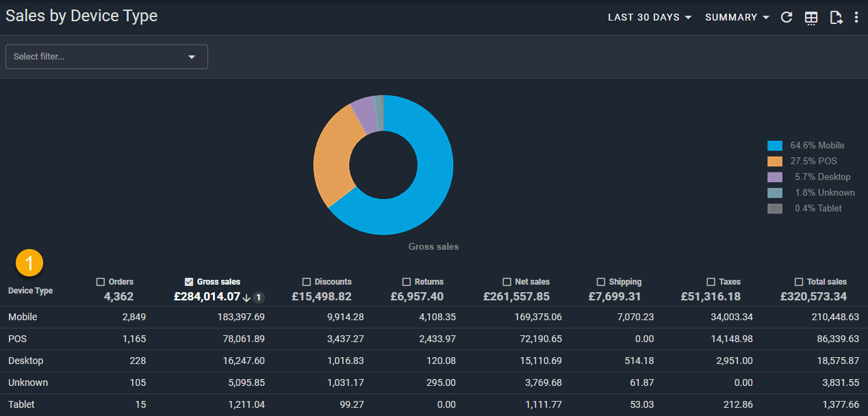The image size is (868, 416).
Task: Check the Total sales column checkbox
Action: pyautogui.click(x=799, y=282)
